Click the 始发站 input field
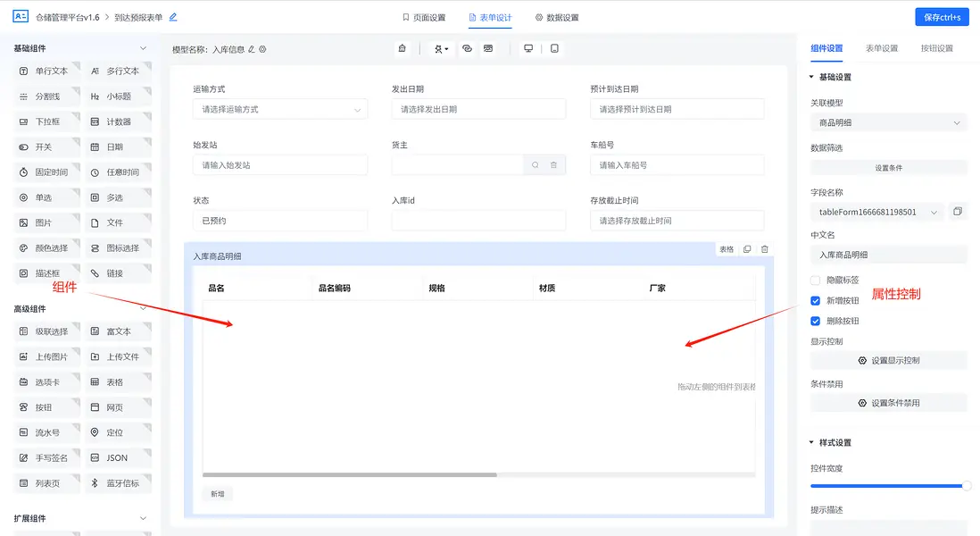980x536 pixels. (x=280, y=165)
